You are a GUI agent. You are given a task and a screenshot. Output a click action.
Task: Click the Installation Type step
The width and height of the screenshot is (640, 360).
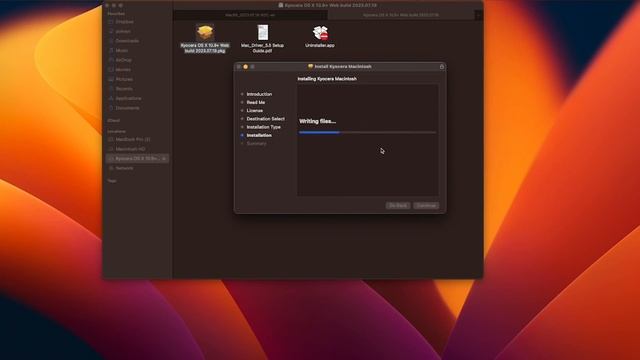[x=264, y=127]
